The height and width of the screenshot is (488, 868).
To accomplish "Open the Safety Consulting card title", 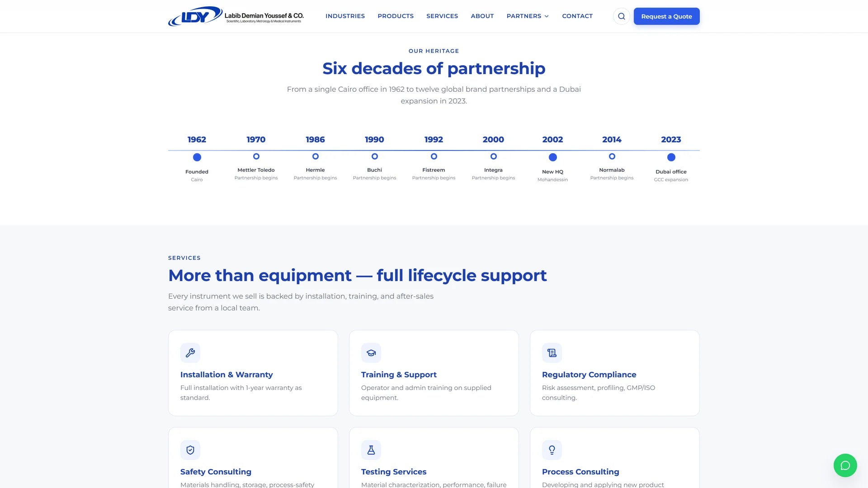I will point(216,472).
